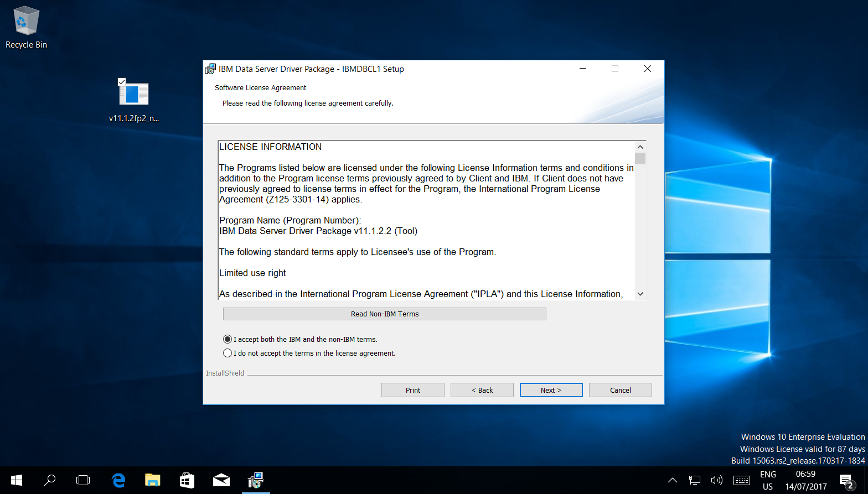Open Action Center notifications icon

(x=847, y=480)
